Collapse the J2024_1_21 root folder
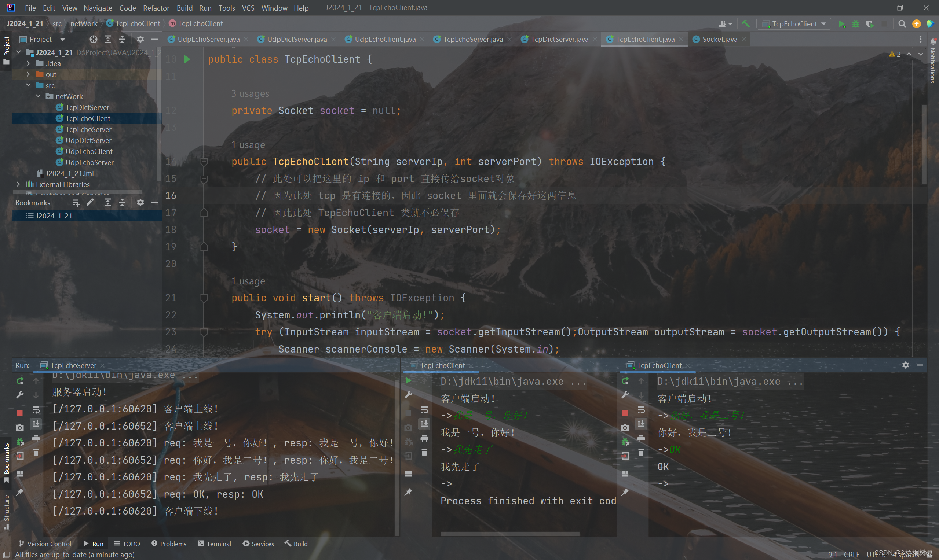Viewport: 939px width, 560px height. coord(18,52)
